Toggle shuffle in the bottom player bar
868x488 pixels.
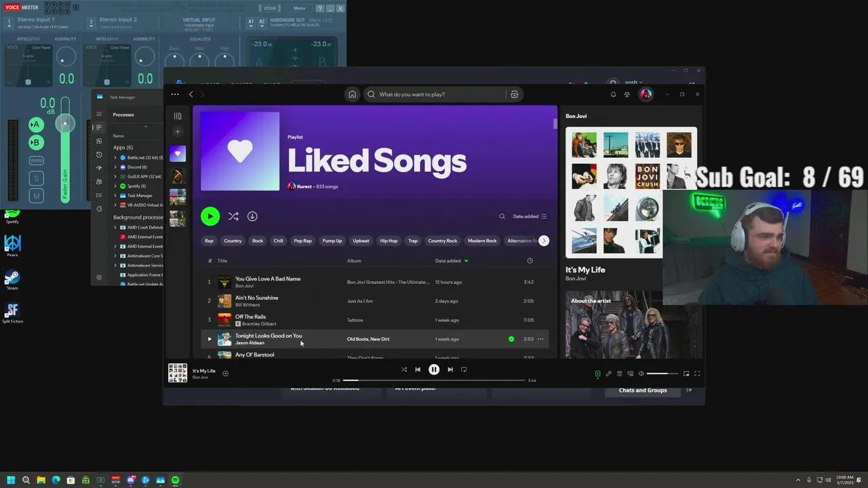coord(403,369)
